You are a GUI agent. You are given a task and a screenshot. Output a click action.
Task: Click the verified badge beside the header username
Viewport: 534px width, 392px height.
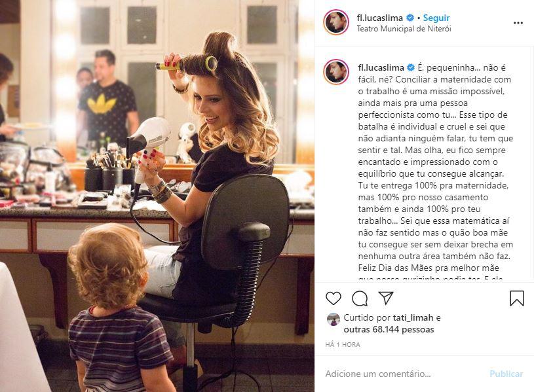click(410, 18)
